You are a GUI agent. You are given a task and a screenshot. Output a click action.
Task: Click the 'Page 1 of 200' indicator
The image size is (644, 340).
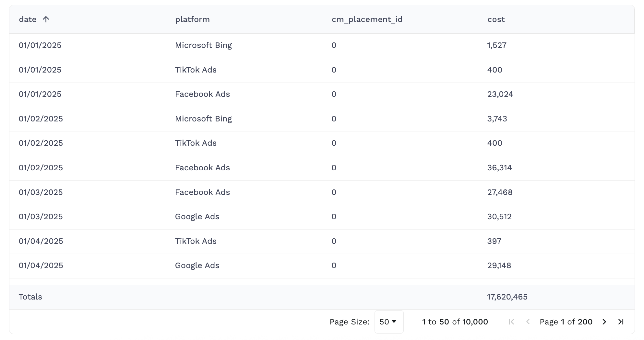pos(566,322)
